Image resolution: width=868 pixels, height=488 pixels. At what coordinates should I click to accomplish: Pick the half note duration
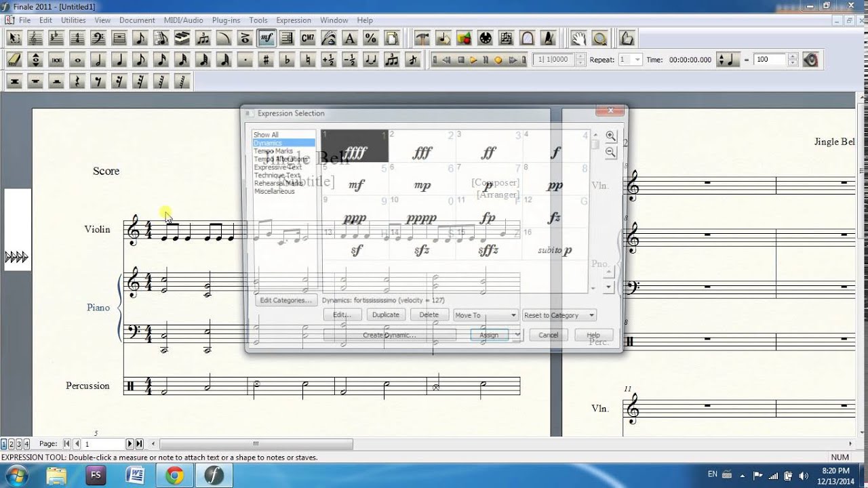coord(98,60)
